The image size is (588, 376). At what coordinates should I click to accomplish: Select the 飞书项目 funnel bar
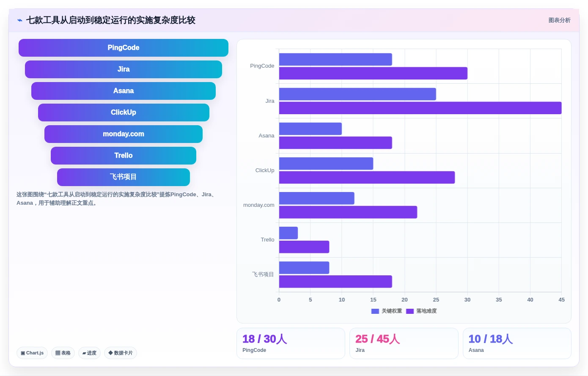[x=124, y=177]
